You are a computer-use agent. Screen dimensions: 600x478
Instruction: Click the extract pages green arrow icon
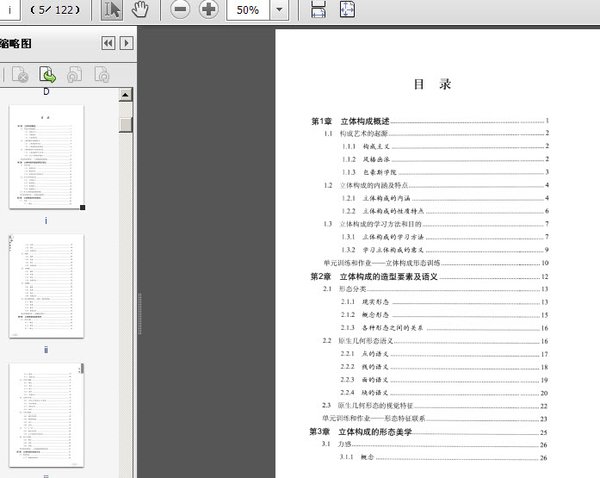point(47,74)
